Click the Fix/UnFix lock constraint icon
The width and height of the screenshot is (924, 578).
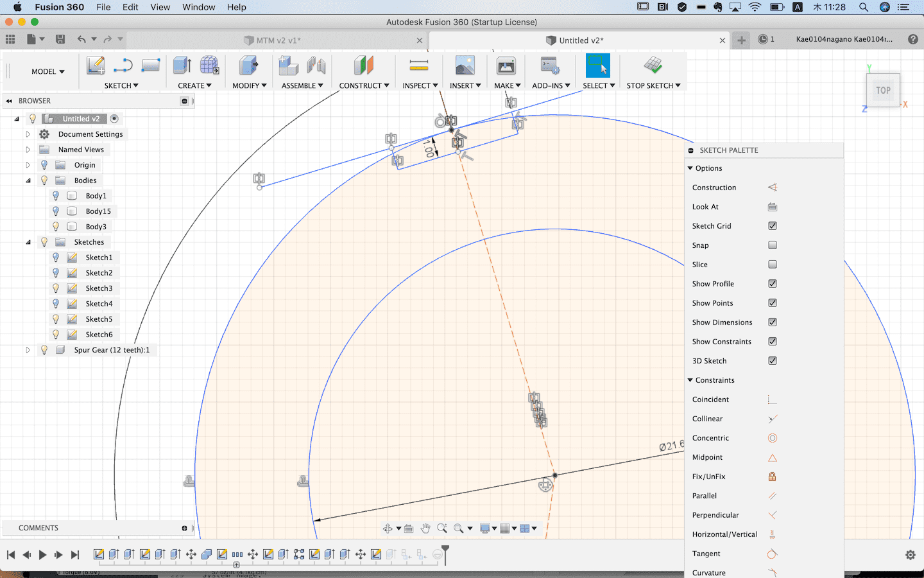coord(772,477)
